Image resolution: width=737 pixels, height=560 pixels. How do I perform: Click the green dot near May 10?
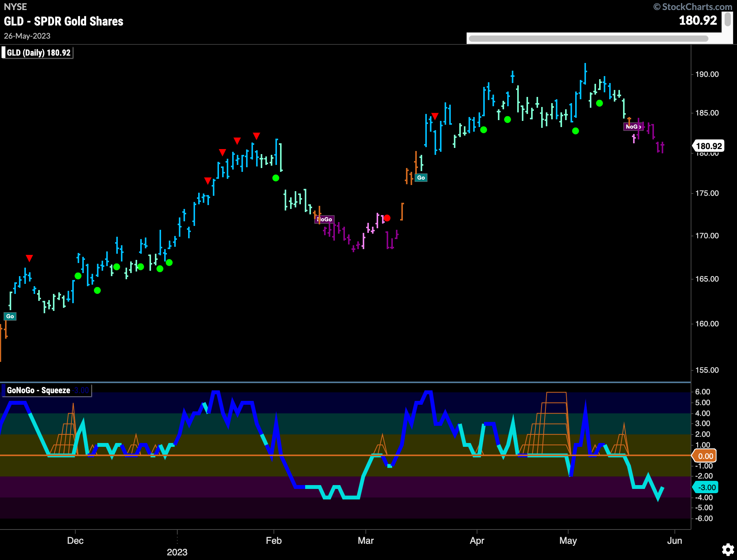tap(599, 103)
